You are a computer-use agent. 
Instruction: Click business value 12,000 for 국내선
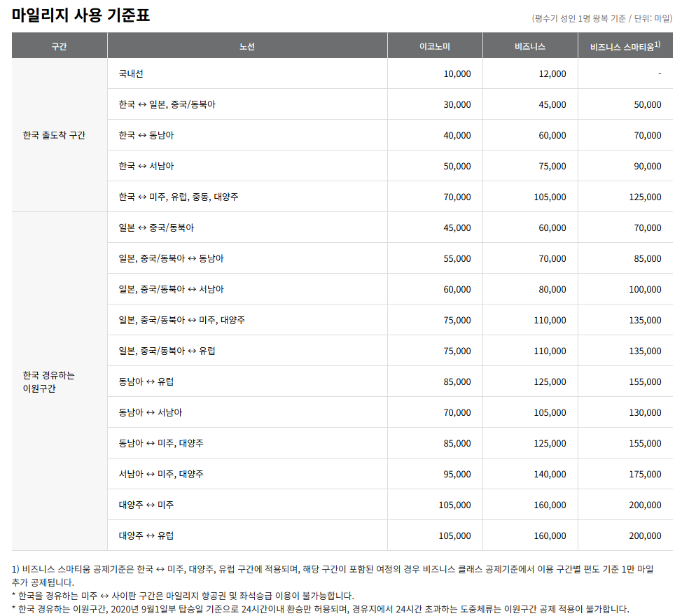tap(552, 74)
